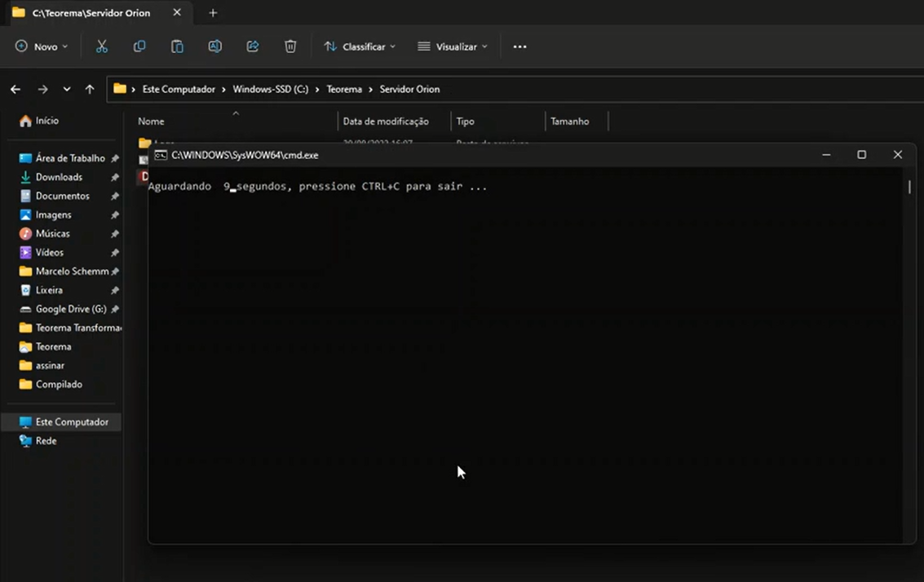Click the Aguardando segundos console text line

tap(317, 186)
